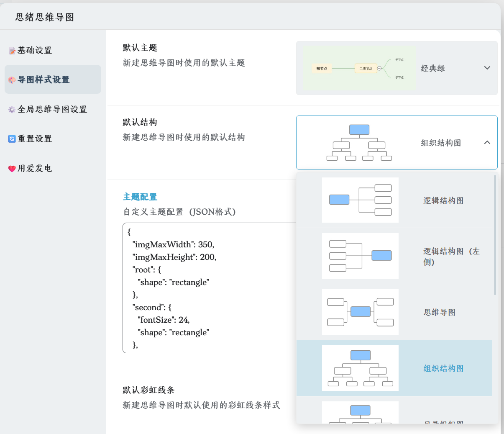This screenshot has width=504, height=434.
Task: Click the dropdown list scrollbar
Action: [x=495, y=234]
